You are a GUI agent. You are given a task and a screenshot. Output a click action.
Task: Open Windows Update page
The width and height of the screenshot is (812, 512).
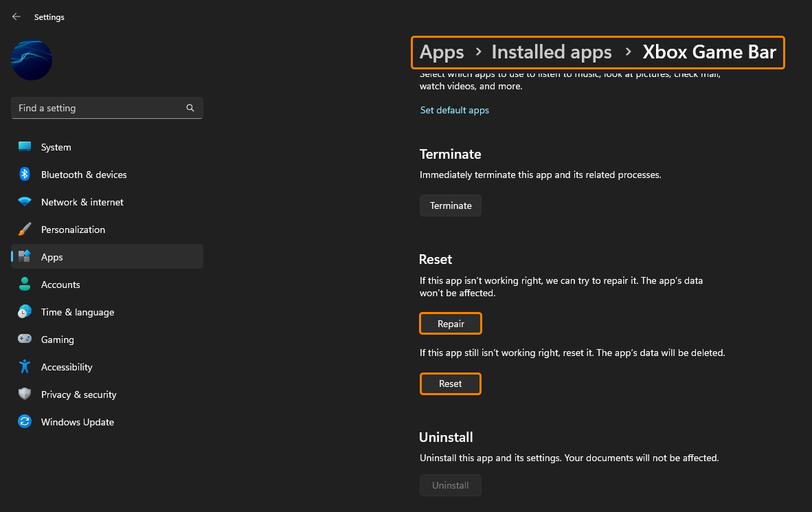(x=106, y=422)
